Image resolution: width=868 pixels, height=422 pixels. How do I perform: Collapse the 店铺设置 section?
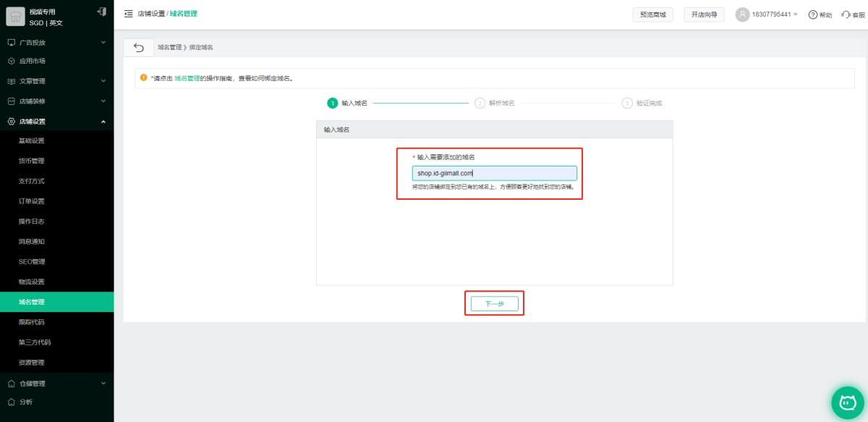[56, 122]
